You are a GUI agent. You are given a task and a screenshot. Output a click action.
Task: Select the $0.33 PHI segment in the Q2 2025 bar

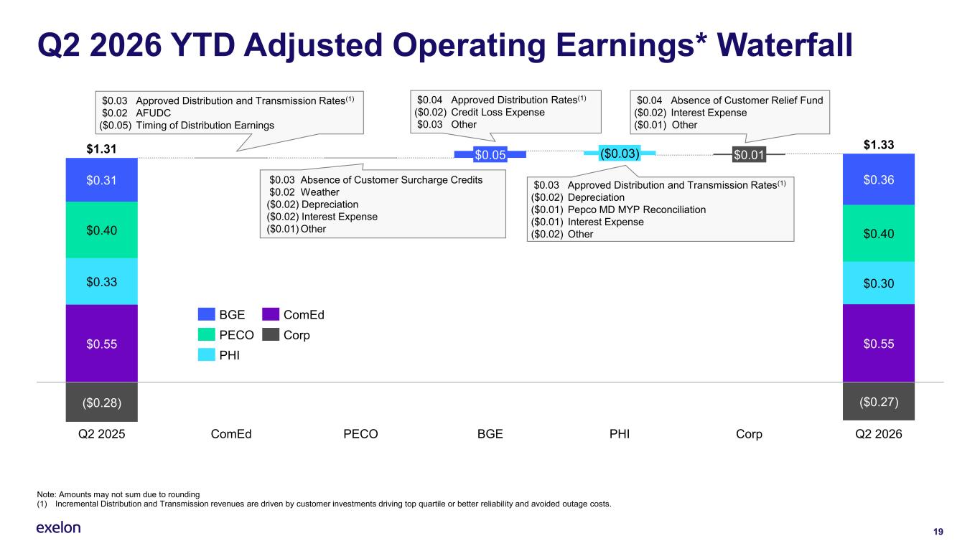[101, 282]
